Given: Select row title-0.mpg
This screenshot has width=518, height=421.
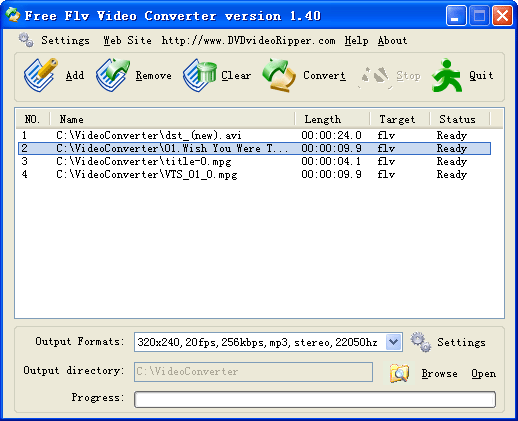Looking at the screenshot, I should point(254,162).
